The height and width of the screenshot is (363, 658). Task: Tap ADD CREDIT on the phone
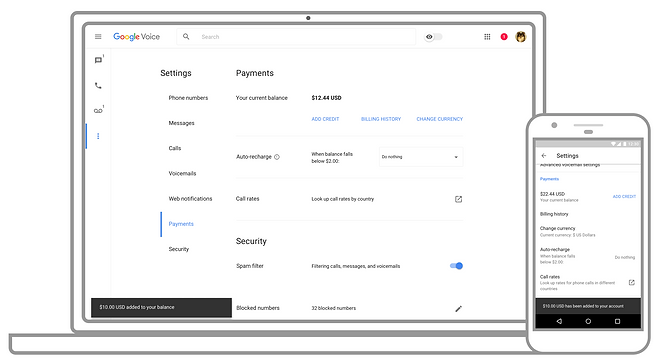point(624,196)
